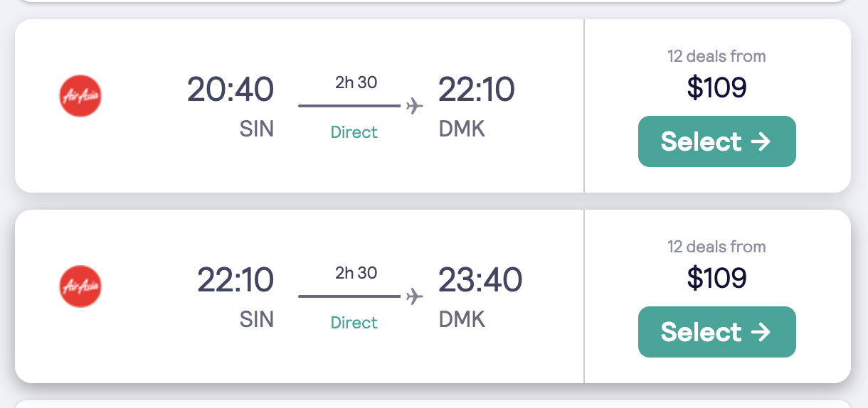Click the Direct label on the 23:40 arrival flight

pyautogui.click(x=354, y=323)
